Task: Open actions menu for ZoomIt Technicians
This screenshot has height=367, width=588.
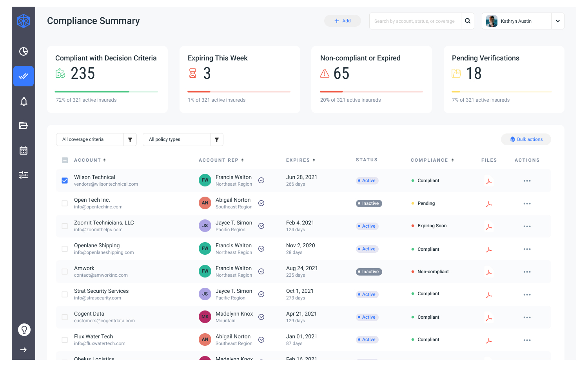Action: [527, 226]
